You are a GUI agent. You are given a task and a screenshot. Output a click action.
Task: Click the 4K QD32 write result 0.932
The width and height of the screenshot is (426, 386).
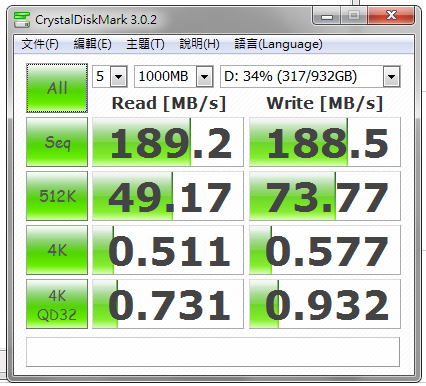point(325,304)
